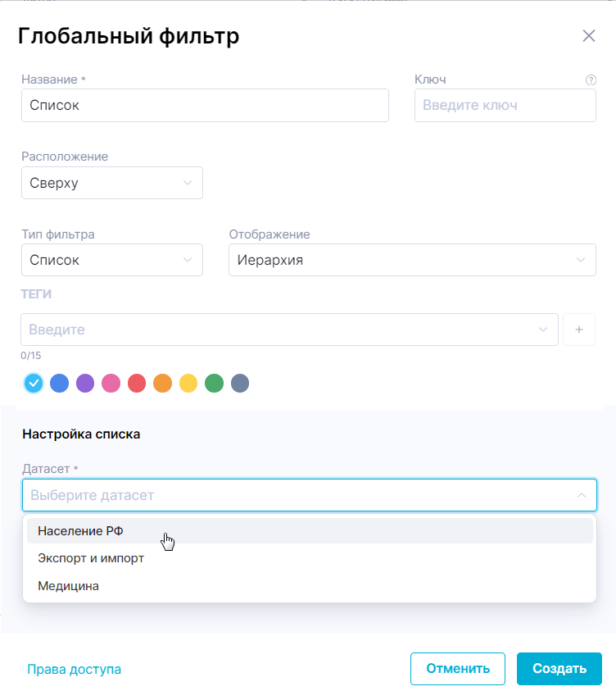Open the Расположение dropdown

(112, 183)
